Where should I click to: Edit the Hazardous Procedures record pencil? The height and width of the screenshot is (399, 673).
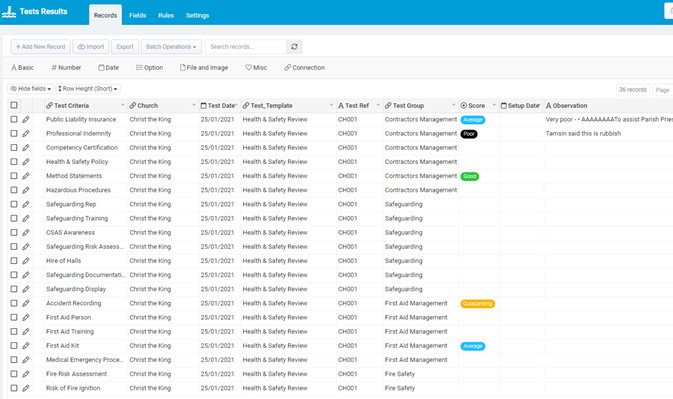(26, 190)
